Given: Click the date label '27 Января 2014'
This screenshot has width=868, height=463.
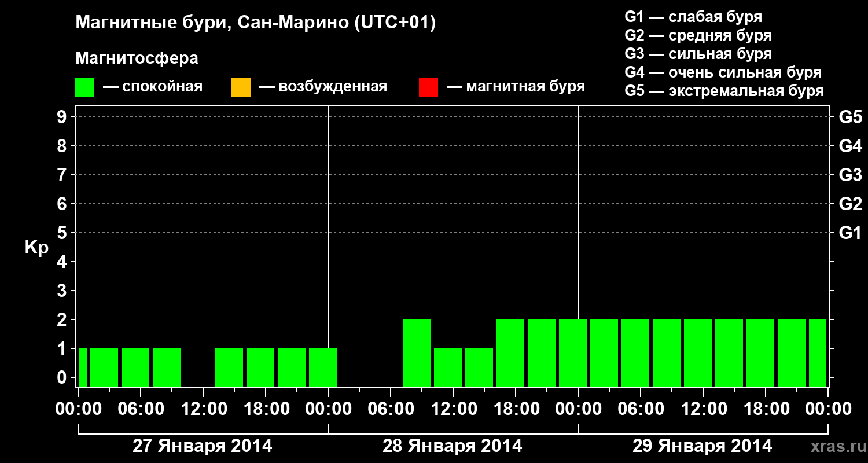Looking at the screenshot, I should 202,446.
